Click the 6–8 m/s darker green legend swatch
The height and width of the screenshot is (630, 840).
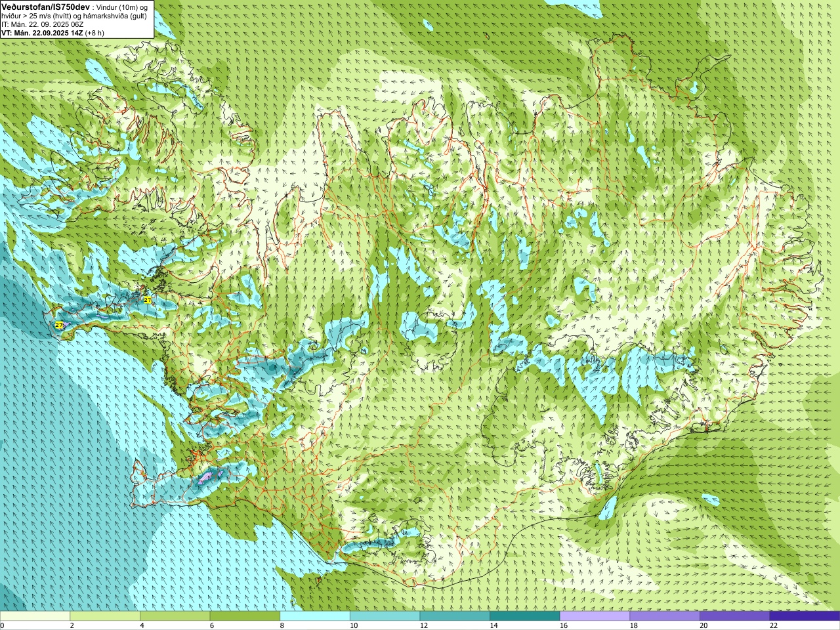click(245, 616)
